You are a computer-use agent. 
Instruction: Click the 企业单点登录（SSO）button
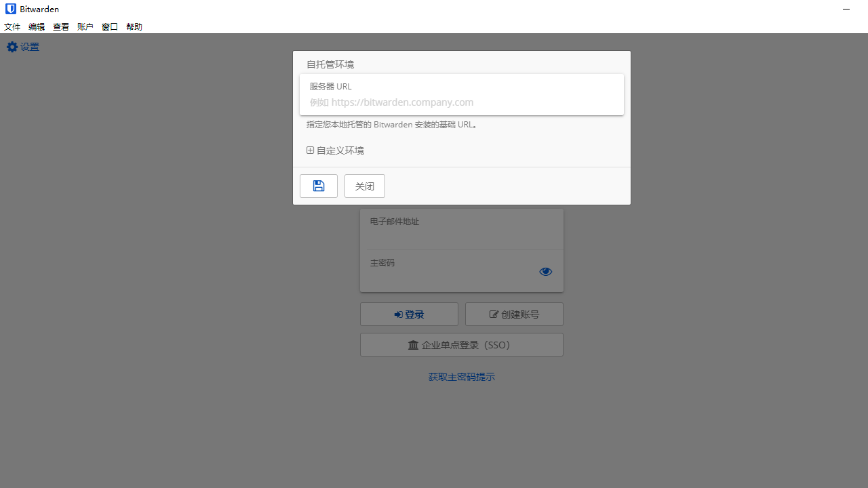pos(461,344)
